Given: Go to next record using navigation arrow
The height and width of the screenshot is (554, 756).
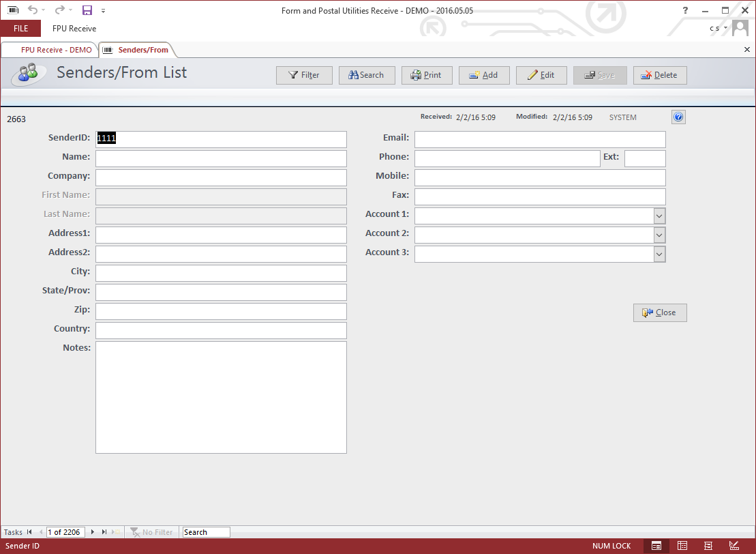Looking at the screenshot, I should 93,532.
